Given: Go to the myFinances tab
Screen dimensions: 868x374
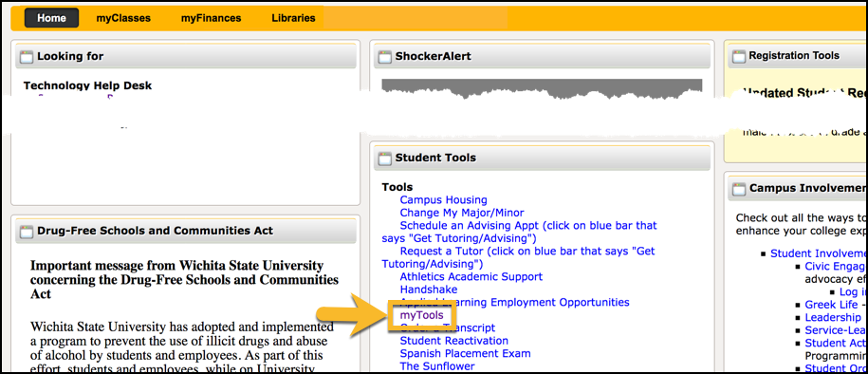Looking at the screenshot, I should [211, 18].
